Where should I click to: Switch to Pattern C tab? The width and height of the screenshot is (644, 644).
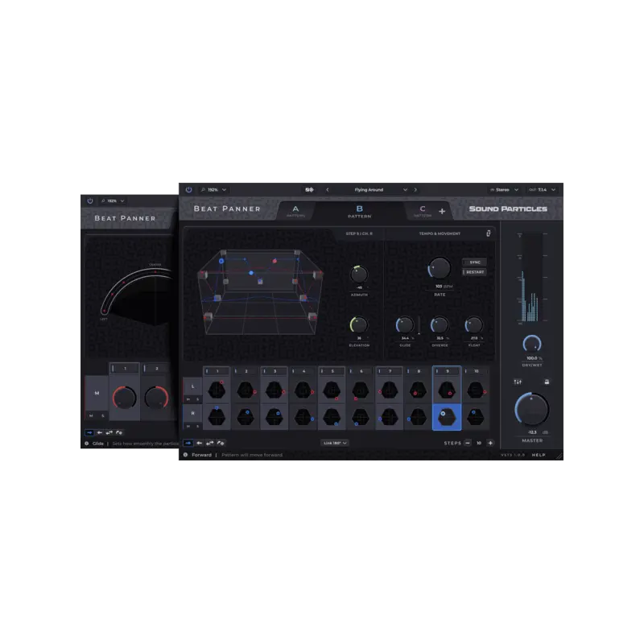point(423,211)
